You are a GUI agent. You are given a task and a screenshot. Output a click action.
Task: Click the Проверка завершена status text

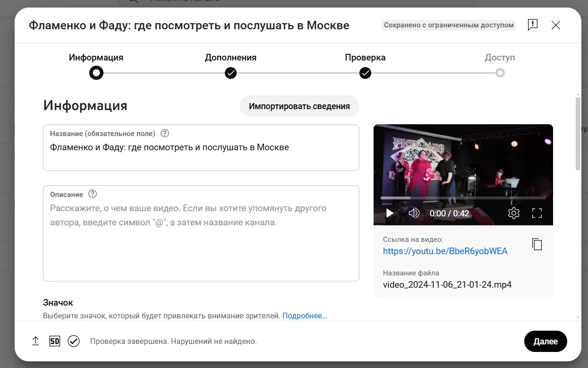(173, 341)
